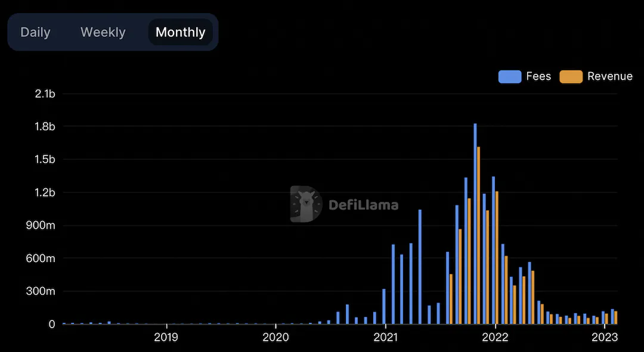This screenshot has width=644, height=352.
Task: Click the 2022 x-axis label
Action: (496, 337)
